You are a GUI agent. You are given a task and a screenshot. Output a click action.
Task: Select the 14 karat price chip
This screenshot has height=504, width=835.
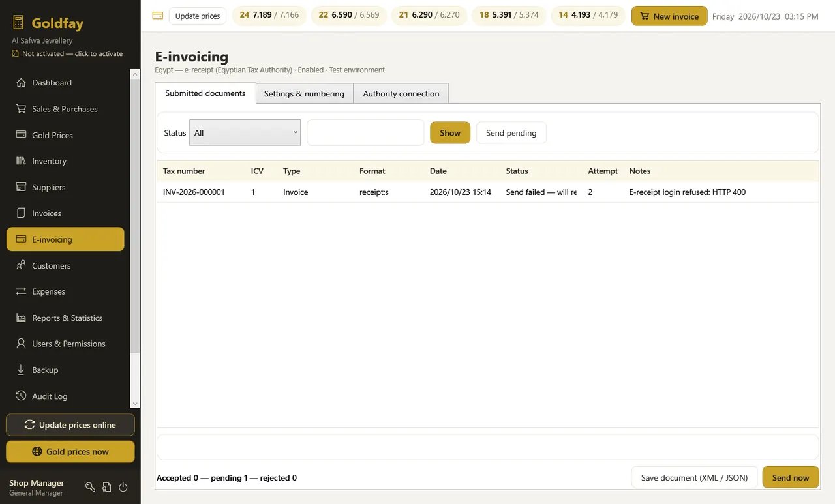coord(588,15)
